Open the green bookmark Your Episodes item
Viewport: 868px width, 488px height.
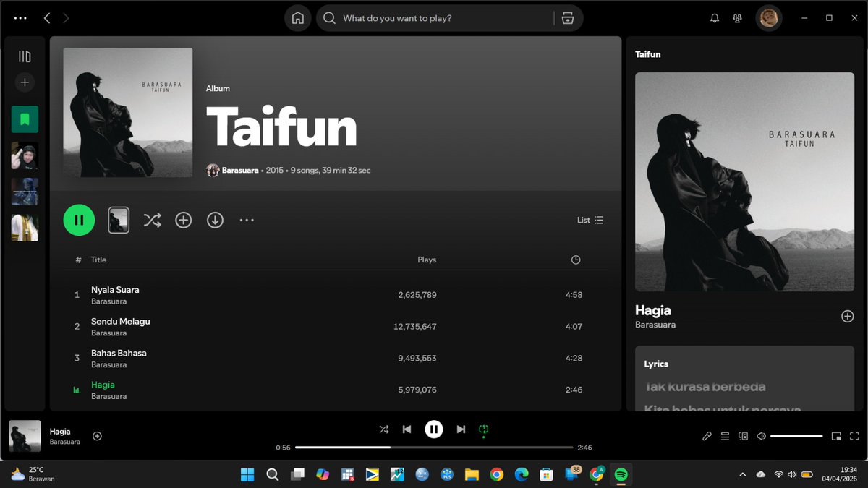click(25, 119)
